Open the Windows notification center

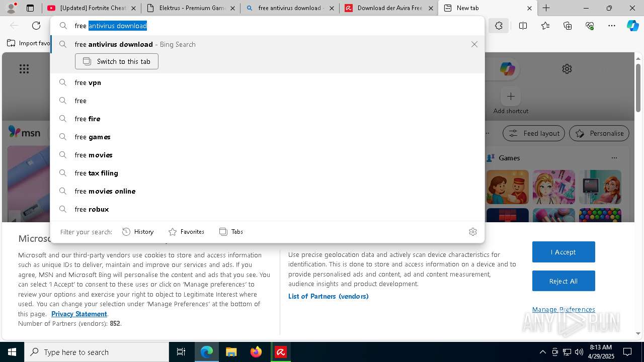pyautogui.click(x=627, y=352)
